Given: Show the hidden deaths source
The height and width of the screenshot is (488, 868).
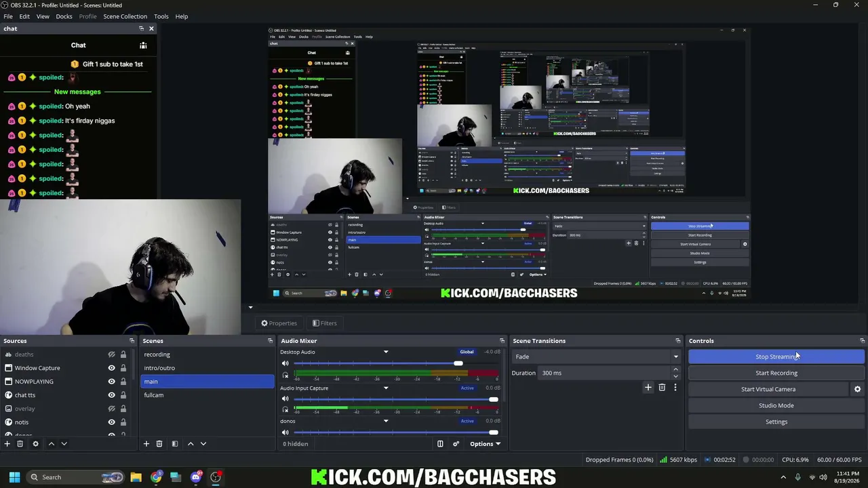Looking at the screenshot, I should [111, 354].
